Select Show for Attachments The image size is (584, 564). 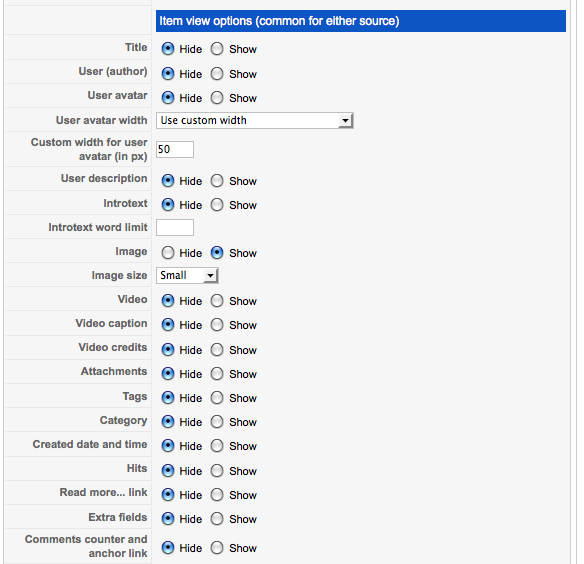(x=217, y=374)
